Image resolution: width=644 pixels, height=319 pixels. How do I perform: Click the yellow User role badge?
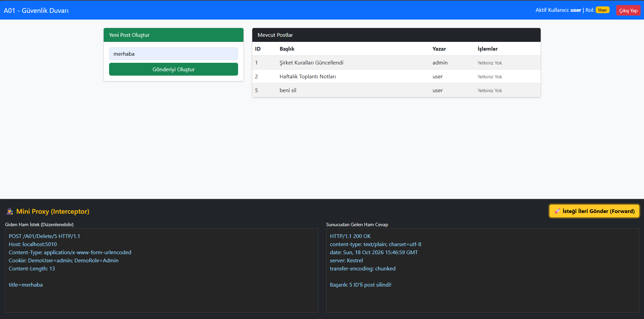[x=602, y=10]
